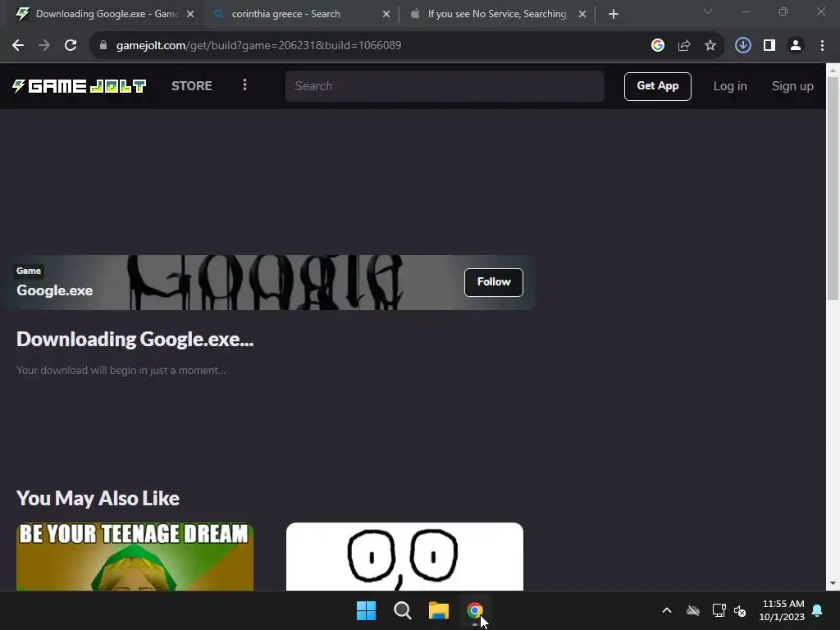Close the Downloading Google.exe tab
Viewport: 840px width, 630px height.
pos(190,15)
